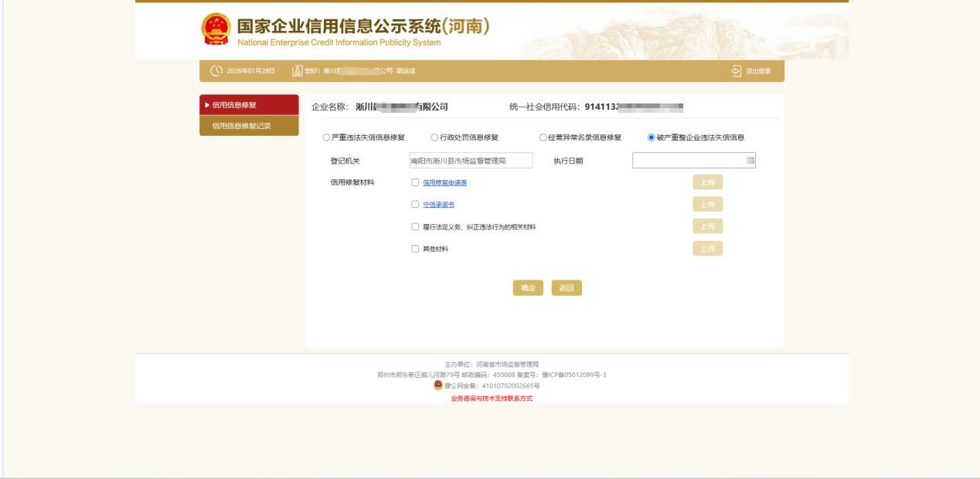Image resolution: width=980 pixels, height=479 pixels.
Task: Check the 信用修复申请表 checkbox
Action: coord(415,182)
